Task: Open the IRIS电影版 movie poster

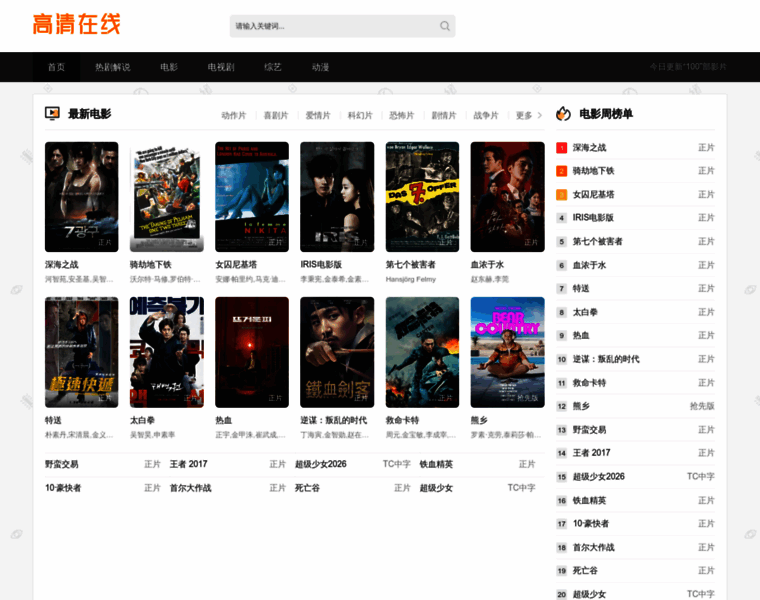Action: click(x=337, y=197)
